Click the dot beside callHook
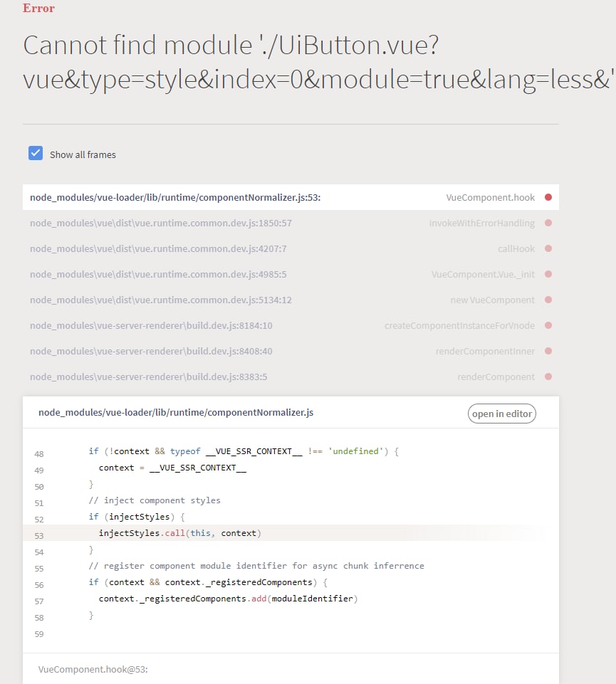Screen dimensions: 616x684 pyautogui.click(x=548, y=248)
